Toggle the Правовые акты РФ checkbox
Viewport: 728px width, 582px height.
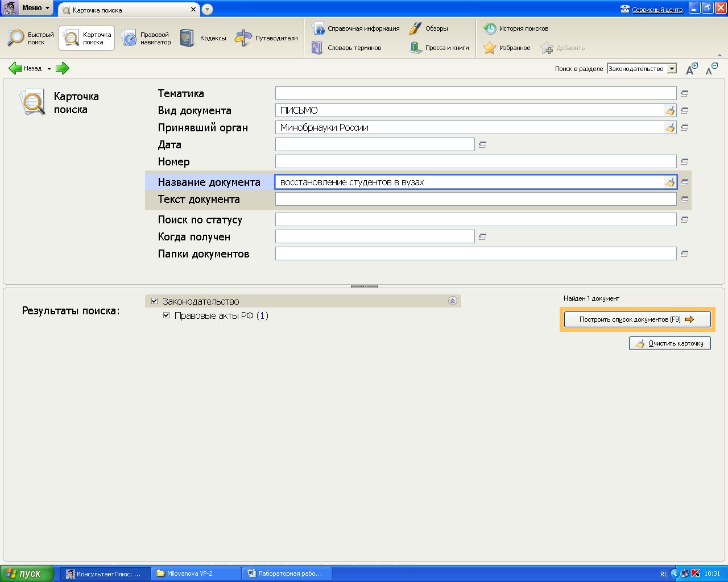pyautogui.click(x=166, y=315)
